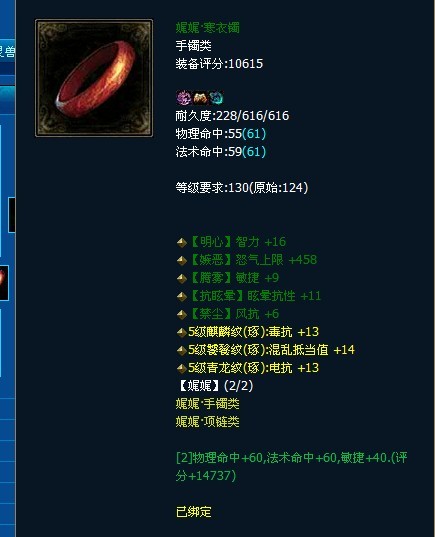This screenshot has height=537, width=435.
Task: Click the set header showing (2/2)
Action: point(215,386)
